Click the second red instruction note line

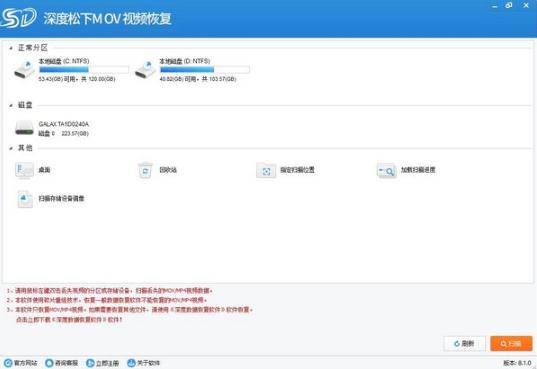[x=107, y=300]
